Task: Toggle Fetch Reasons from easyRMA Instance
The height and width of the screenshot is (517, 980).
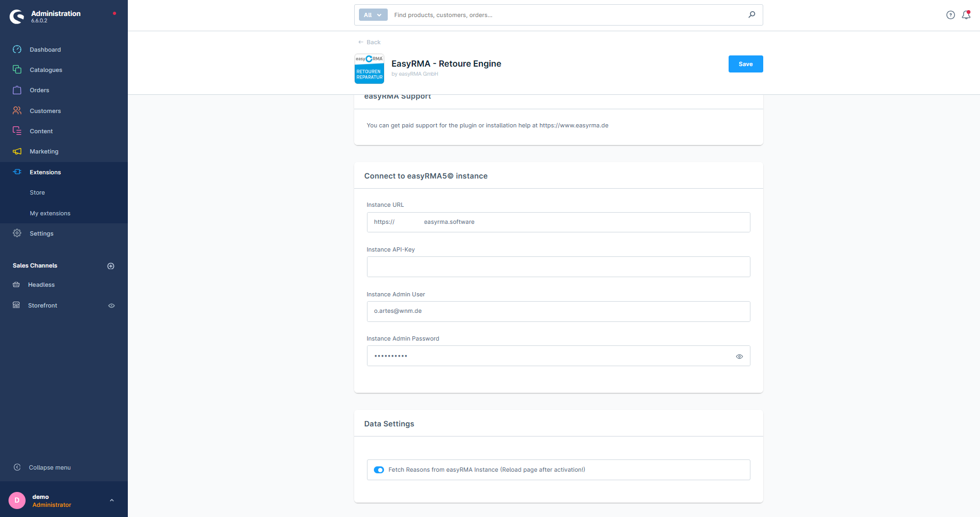Action: click(x=379, y=470)
